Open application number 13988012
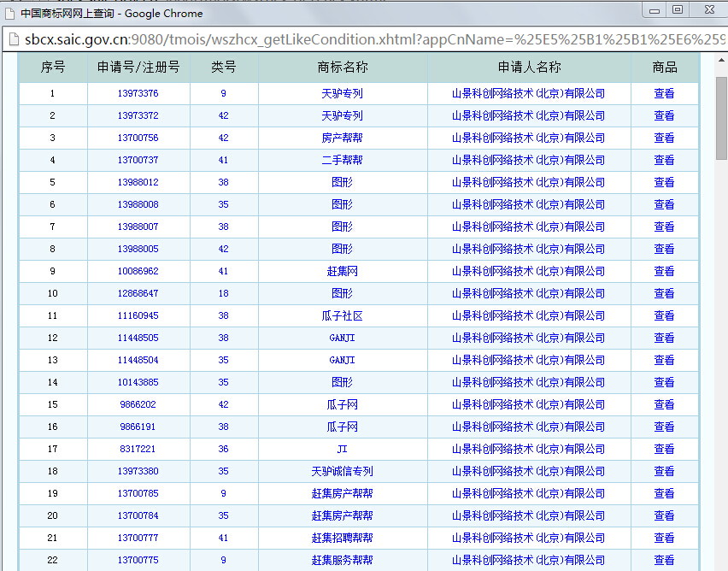 pos(138,183)
